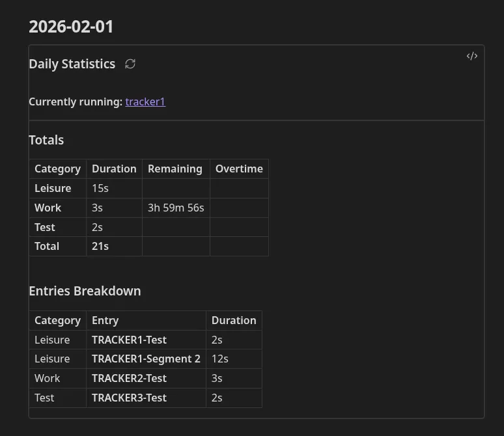The image size is (504, 436).
Task: Click the TRACKER1-Segment 2 entry
Action: pyautogui.click(x=146, y=359)
